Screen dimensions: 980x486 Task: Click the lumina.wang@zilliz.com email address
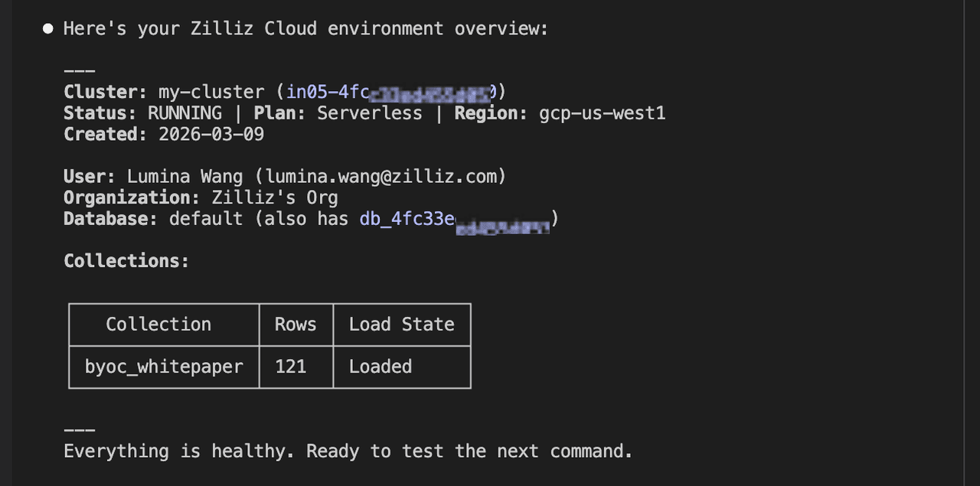(x=385, y=176)
